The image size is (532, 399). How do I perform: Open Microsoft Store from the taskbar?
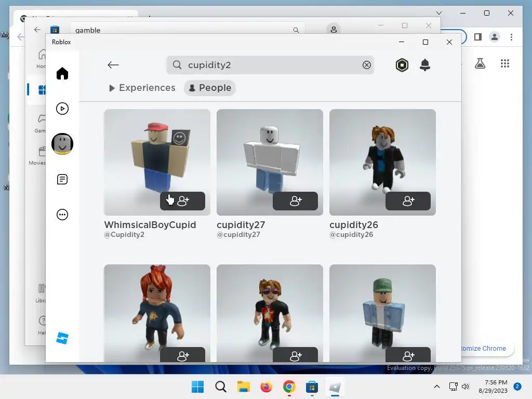(312, 387)
